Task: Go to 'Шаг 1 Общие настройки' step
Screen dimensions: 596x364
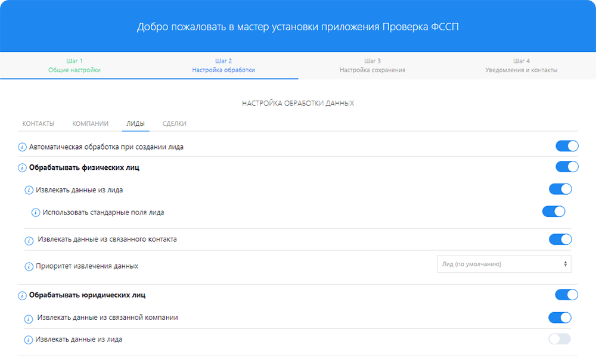Action: [74, 66]
